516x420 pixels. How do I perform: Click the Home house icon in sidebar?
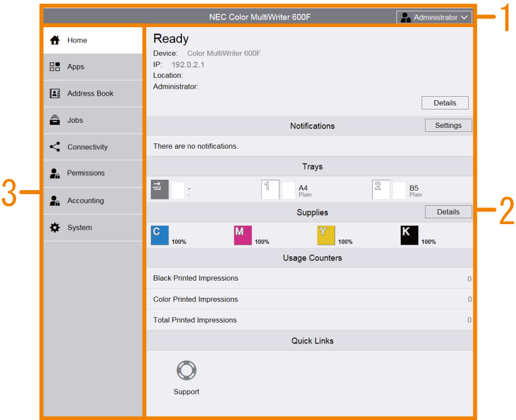(x=55, y=40)
